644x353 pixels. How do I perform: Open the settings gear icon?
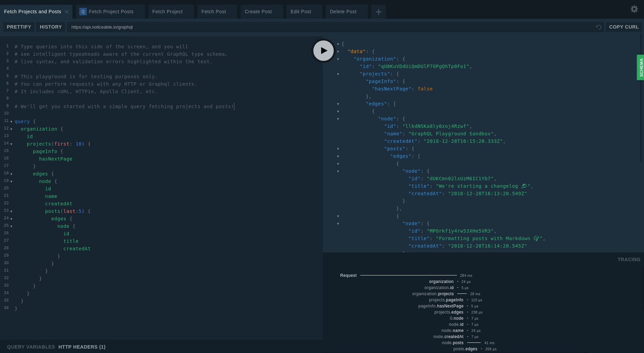[634, 9]
